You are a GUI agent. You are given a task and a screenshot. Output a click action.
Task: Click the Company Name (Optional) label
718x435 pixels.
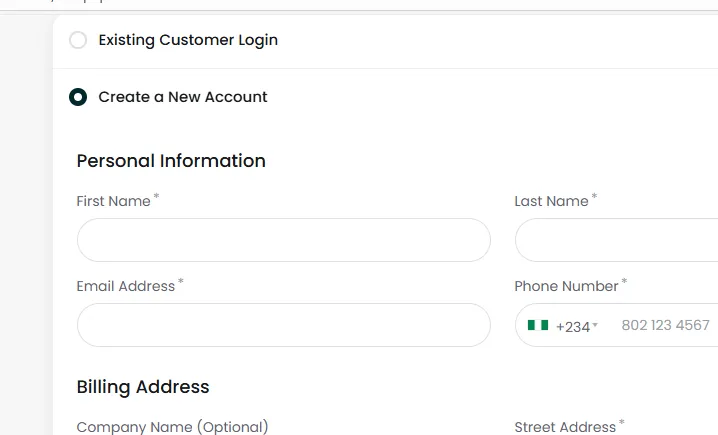tap(172, 427)
